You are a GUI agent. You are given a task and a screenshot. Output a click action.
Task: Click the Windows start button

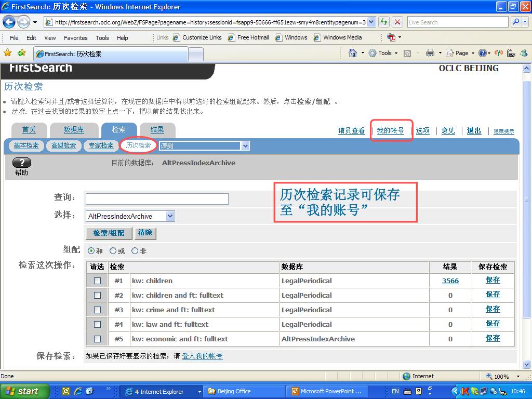[x=24, y=391]
